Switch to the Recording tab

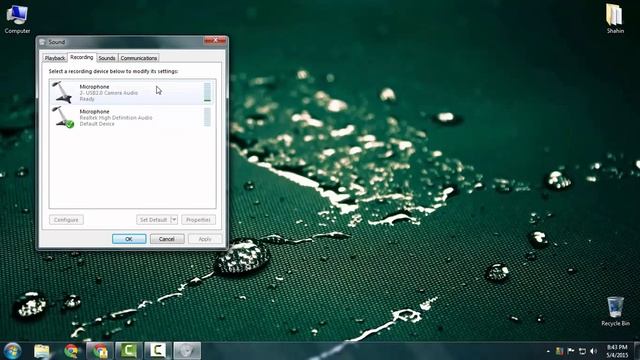point(82,57)
